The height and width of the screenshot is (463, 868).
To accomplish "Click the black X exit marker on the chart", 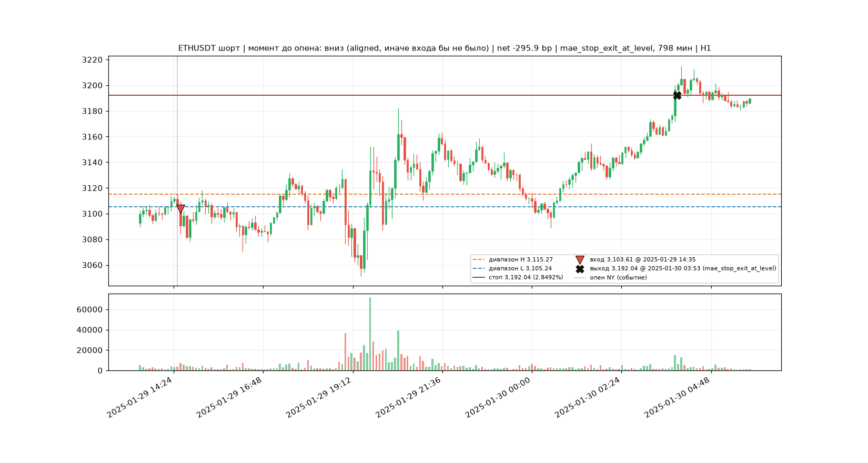I will click(x=677, y=95).
